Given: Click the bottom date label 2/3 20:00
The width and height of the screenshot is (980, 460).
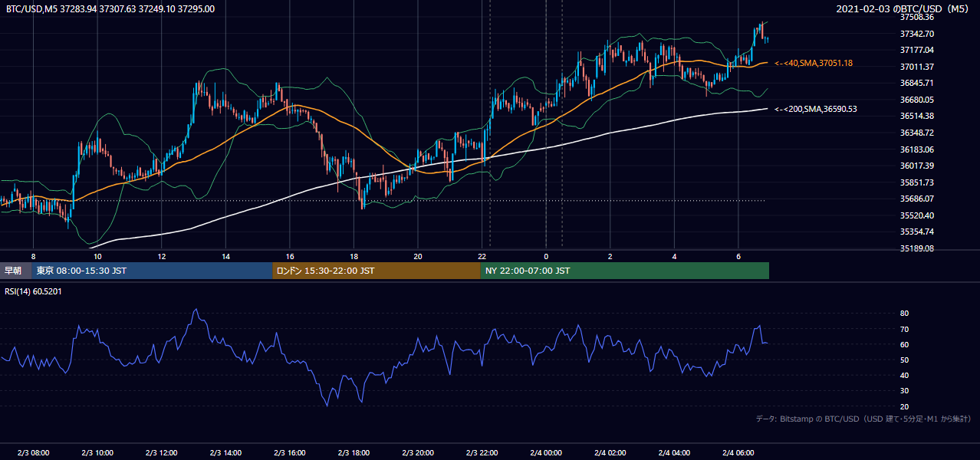Looking at the screenshot, I should click(x=418, y=452).
